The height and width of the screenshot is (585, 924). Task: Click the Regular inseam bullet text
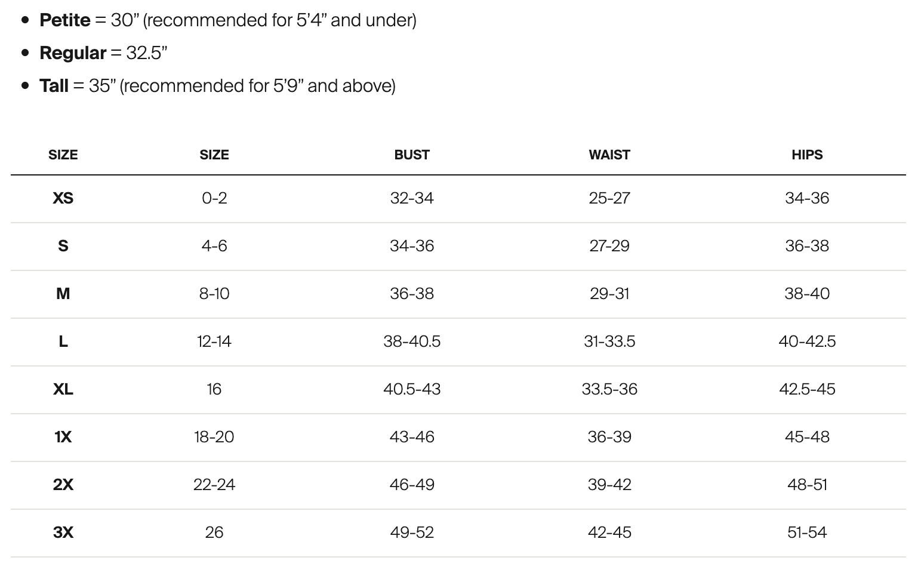coord(103,53)
